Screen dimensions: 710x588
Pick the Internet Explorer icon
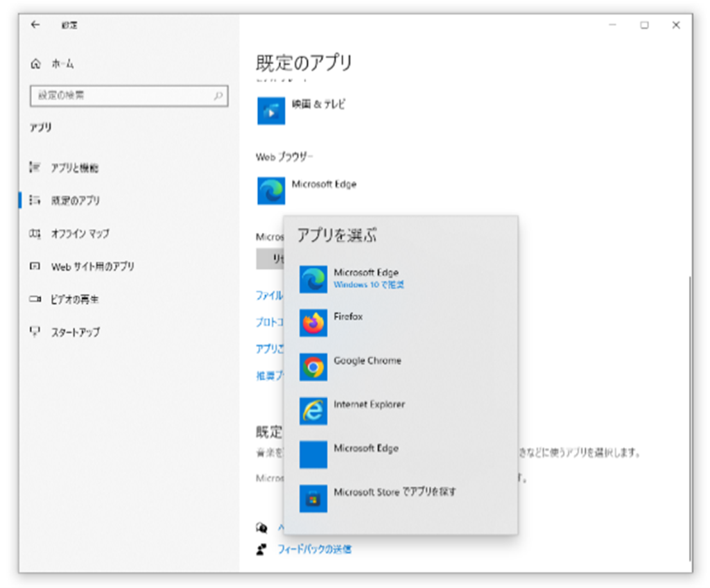point(313,410)
